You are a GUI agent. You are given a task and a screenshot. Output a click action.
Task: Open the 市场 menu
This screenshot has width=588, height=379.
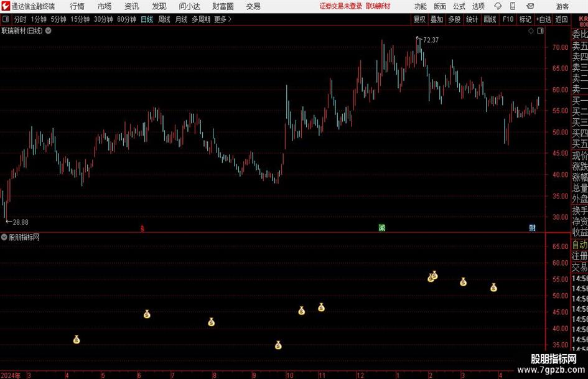pos(105,6)
